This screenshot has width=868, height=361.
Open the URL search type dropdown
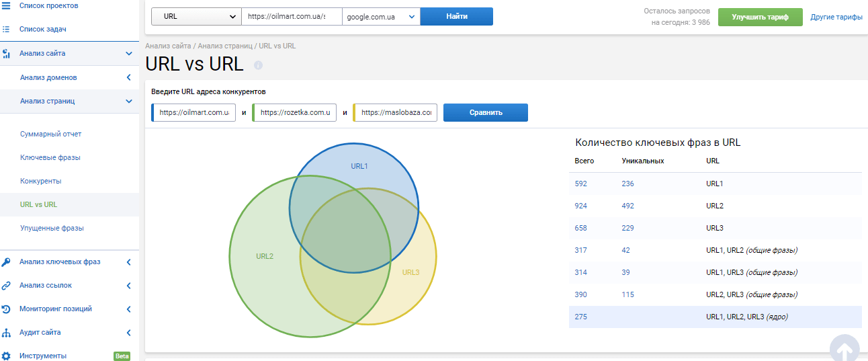[196, 17]
